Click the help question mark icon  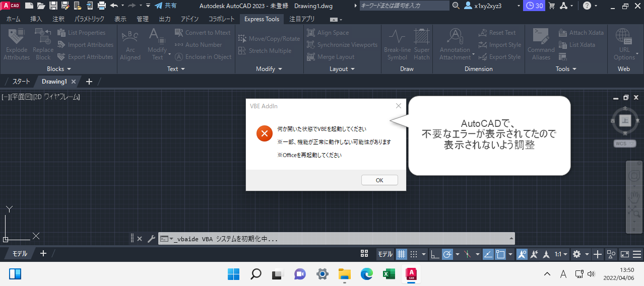click(x=587, y=6)
